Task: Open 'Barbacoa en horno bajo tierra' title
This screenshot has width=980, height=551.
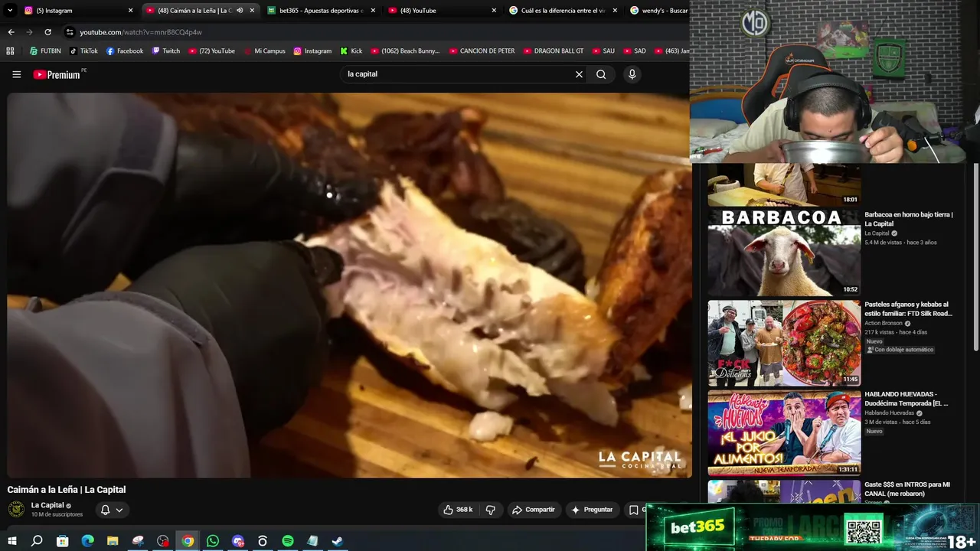Action: (909, 219)
